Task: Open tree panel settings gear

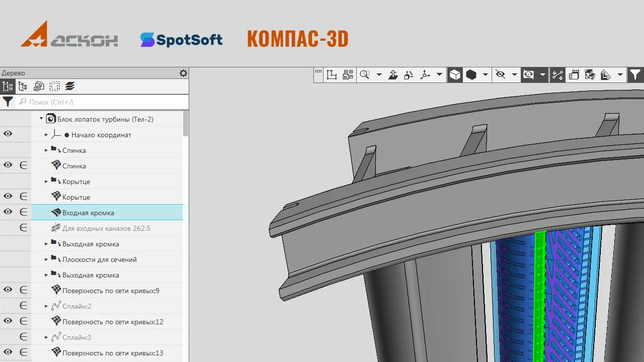Action: coord(183,73)
